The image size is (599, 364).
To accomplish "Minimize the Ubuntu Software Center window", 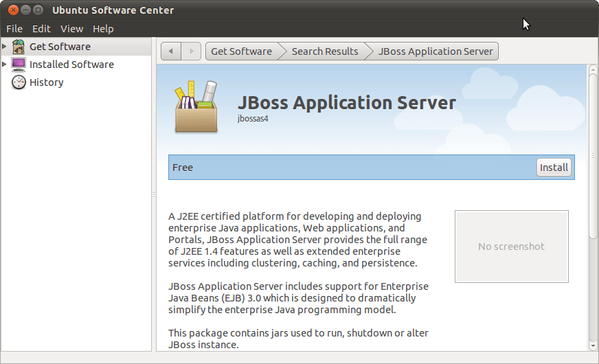I will click(25, 10).
